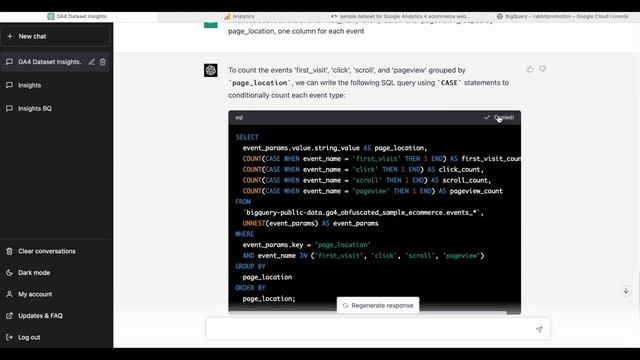Click the 'GROUP BY' line in code
The image size is (640, 360).
click(x=250, y=267)
